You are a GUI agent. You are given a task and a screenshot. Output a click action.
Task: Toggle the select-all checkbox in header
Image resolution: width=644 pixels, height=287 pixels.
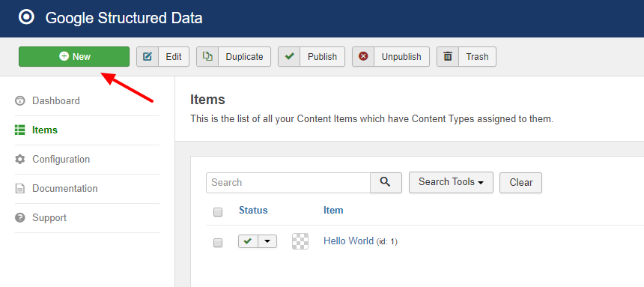point(218,212)
